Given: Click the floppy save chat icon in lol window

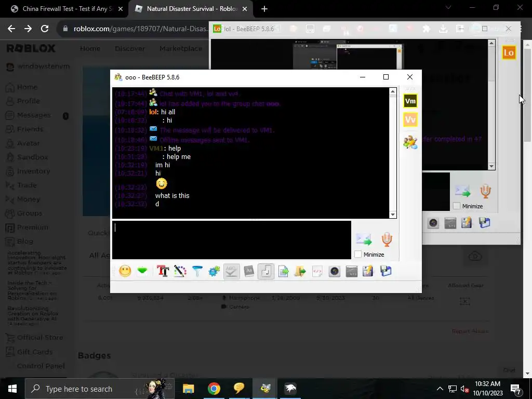Looking at the screenshot, I should click(x=484, y=223).
